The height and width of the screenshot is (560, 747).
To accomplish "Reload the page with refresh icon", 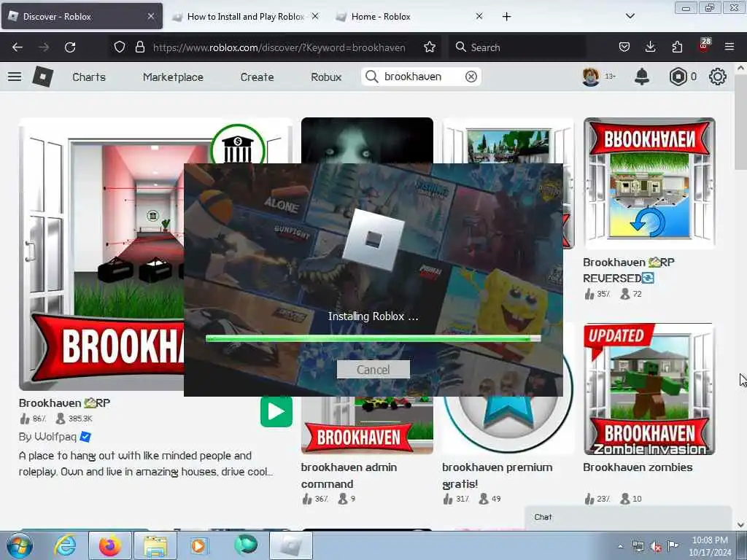I will point(70,47).
